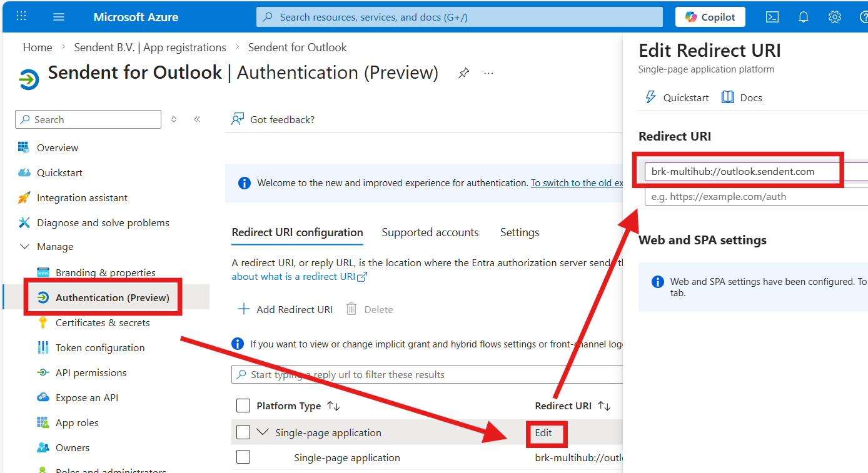Collapse the sidebar menu with double chevron

pos(197,119)
